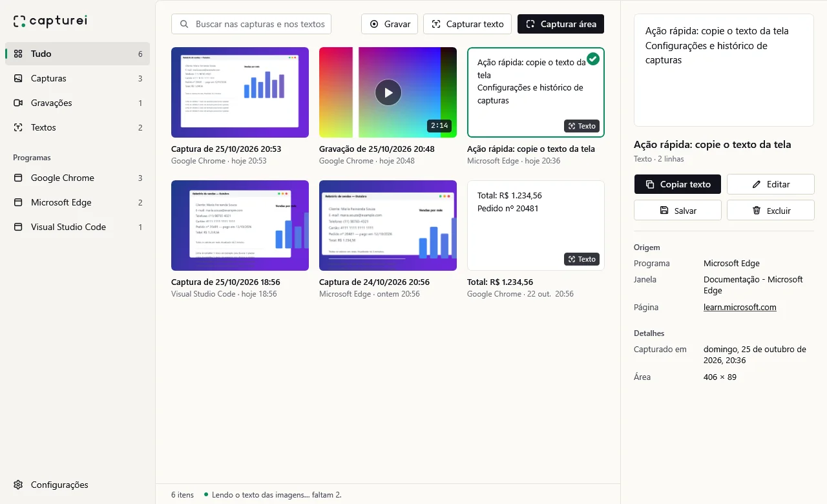This screenshot has height=504, width=827.
Task: Delete capture with Excluir trash button
Action: [x=771, y=210]
